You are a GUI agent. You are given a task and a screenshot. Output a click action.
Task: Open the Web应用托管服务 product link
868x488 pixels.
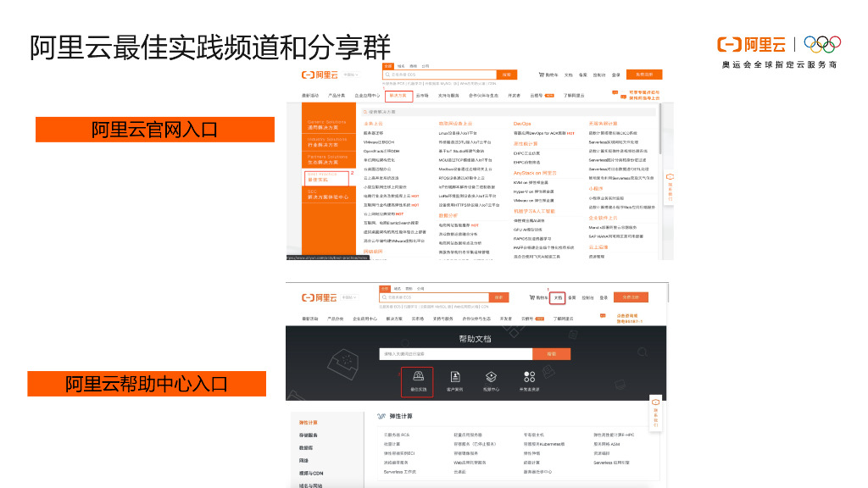tap(470, 463)
